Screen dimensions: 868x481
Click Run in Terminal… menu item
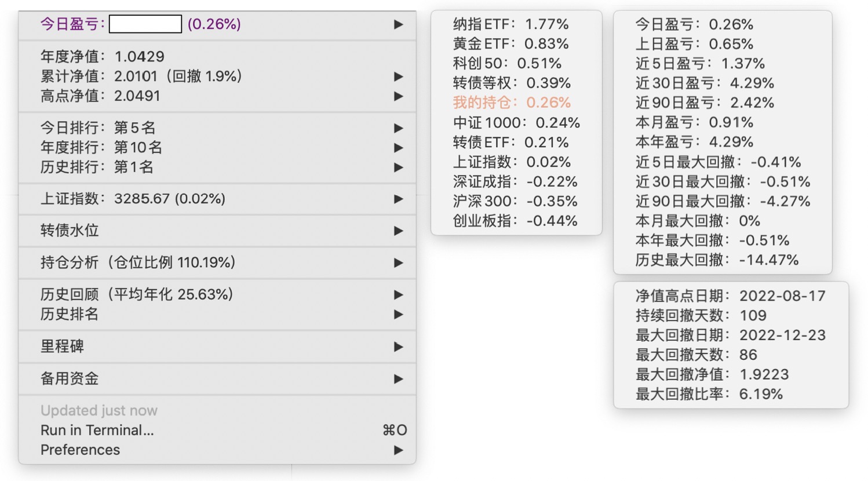[97, 431]
